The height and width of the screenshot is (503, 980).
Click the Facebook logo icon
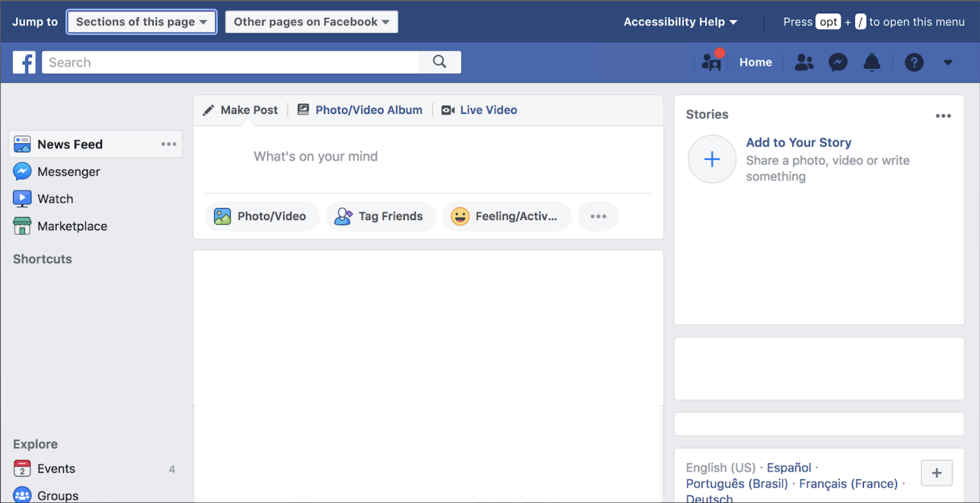(x=24, y=62)
